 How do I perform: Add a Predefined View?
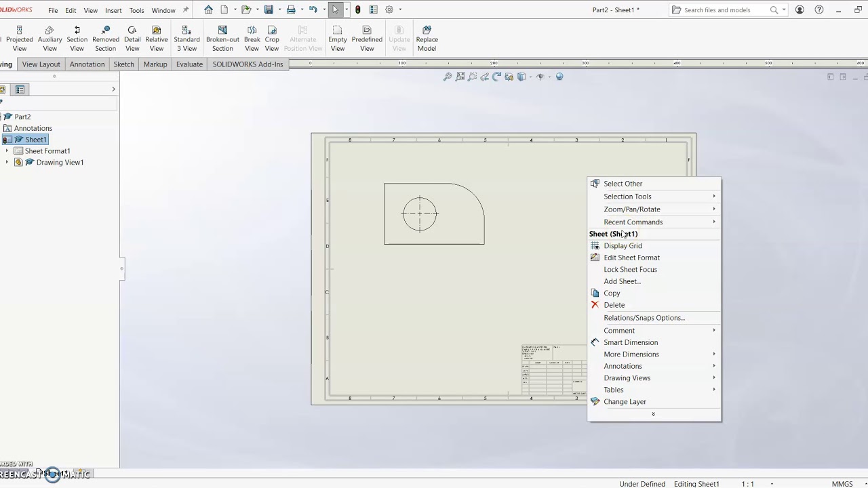point(367,39)
